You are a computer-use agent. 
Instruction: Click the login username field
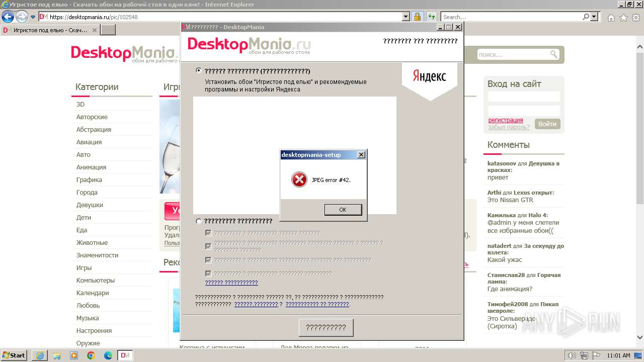coord(524,97)
